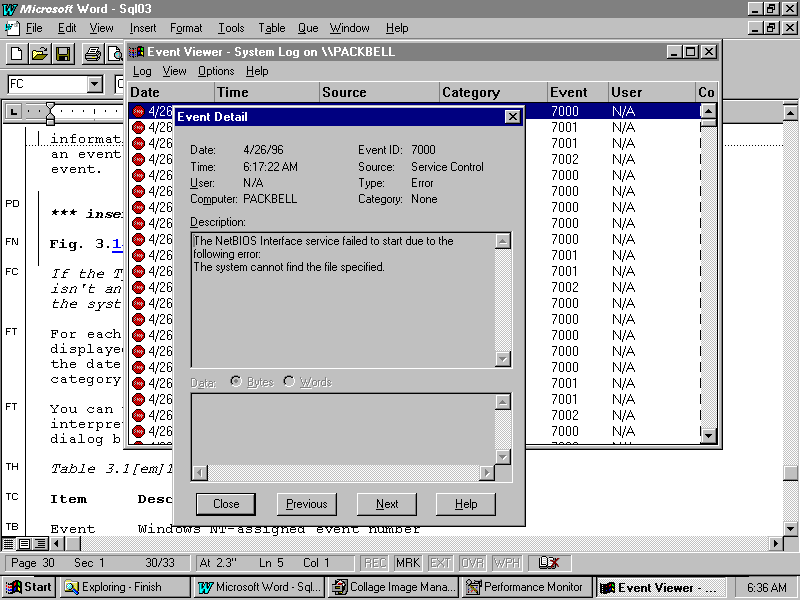Click the spelling status icon in status bar
The height and width of the screenshot is (600, 800).
pos(548,563)
